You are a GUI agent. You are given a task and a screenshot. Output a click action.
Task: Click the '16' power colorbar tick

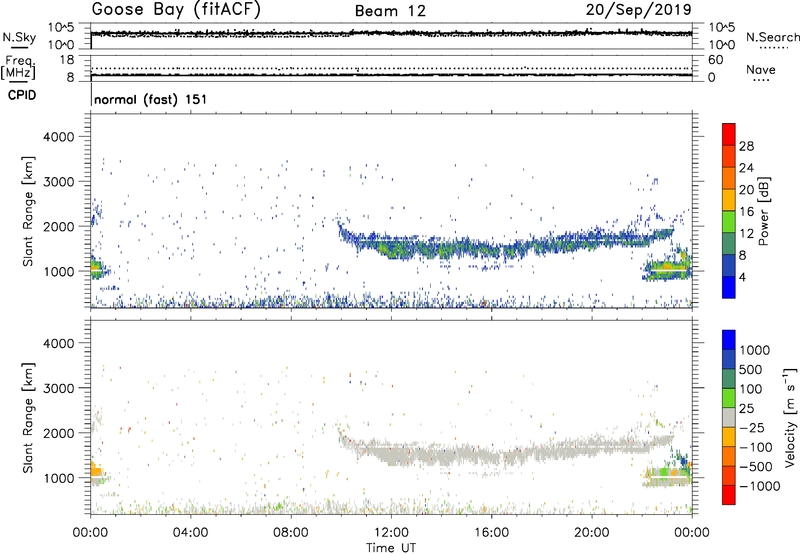(x=746, y=212)
